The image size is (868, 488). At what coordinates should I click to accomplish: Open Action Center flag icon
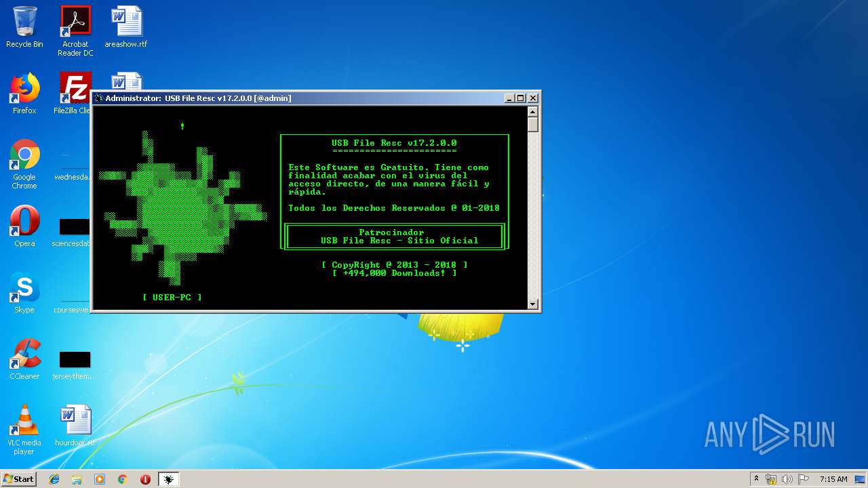pos(804,479)
